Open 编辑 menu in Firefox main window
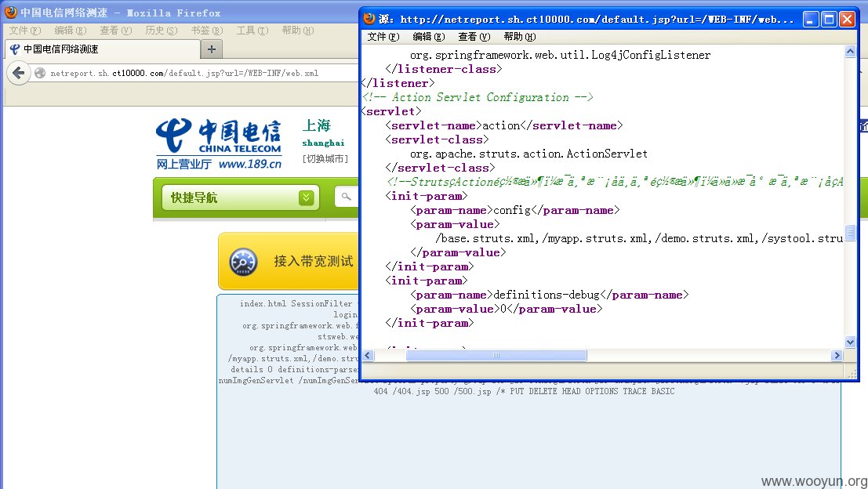The width and height of the screenshot is (868, 489). point(71,31)
